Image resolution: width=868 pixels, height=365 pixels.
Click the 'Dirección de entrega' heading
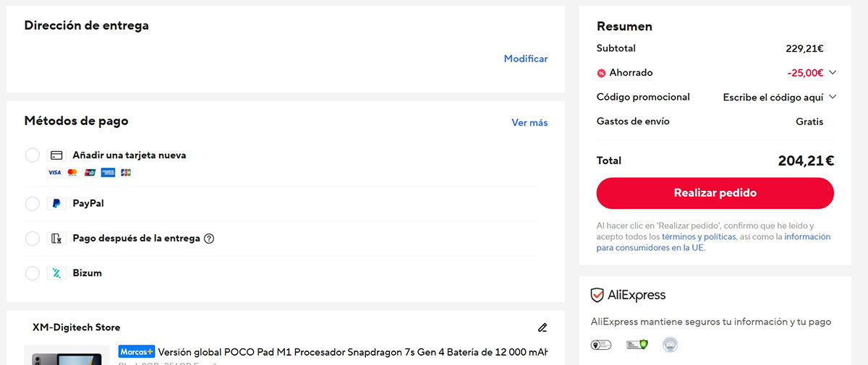[x=87, y=25]
